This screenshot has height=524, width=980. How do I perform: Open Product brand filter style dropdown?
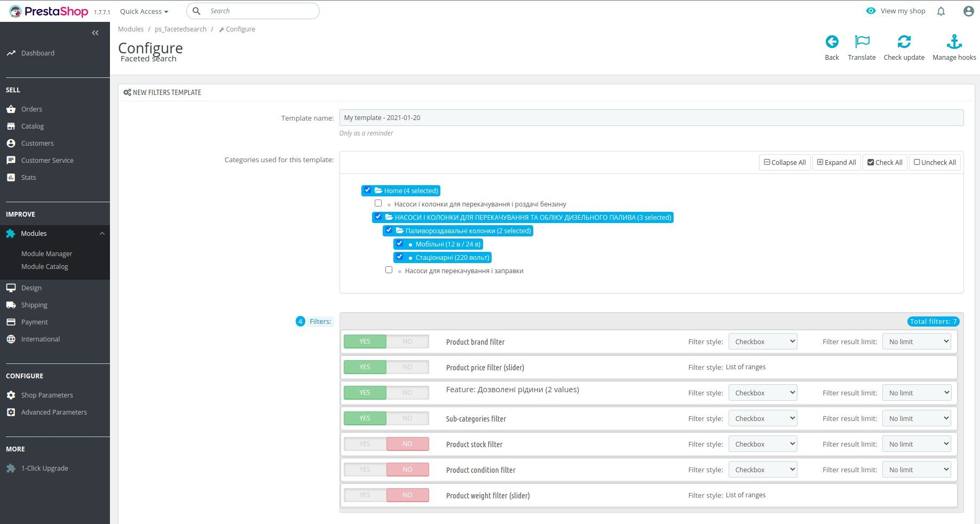point(763,342)
